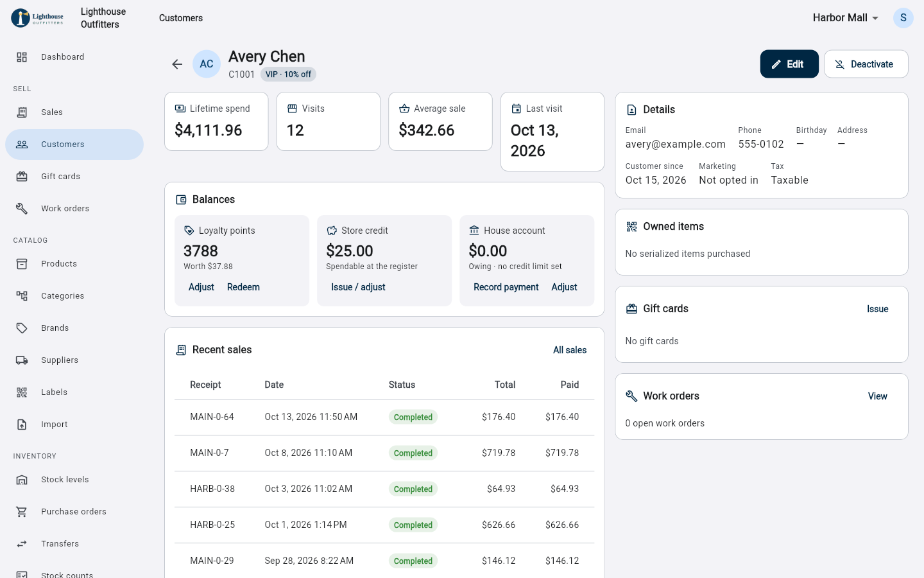
Task: Click Issue / adjust store credit
Action: click(358, 287)
